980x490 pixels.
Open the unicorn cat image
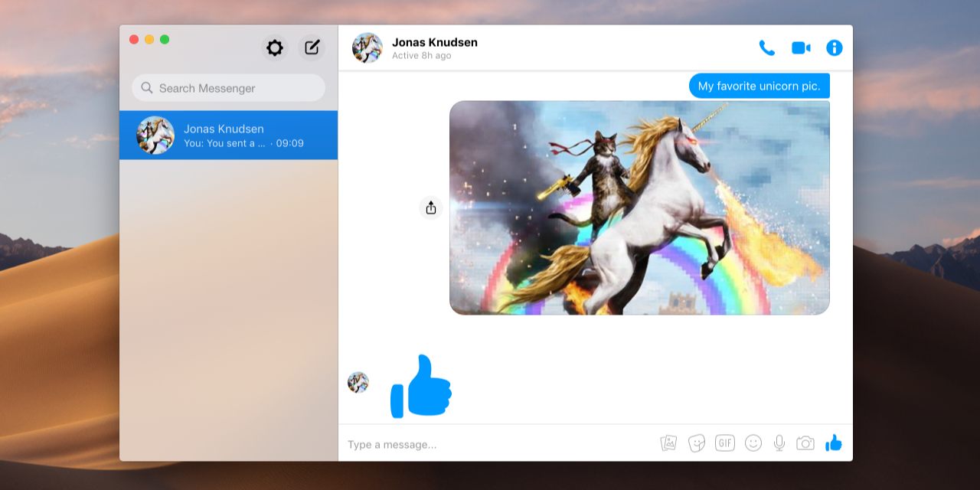coord(639,207)
